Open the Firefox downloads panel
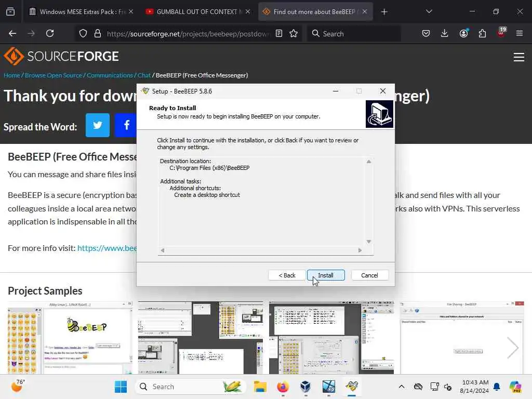The image size is (532, 399). [445, 34]
